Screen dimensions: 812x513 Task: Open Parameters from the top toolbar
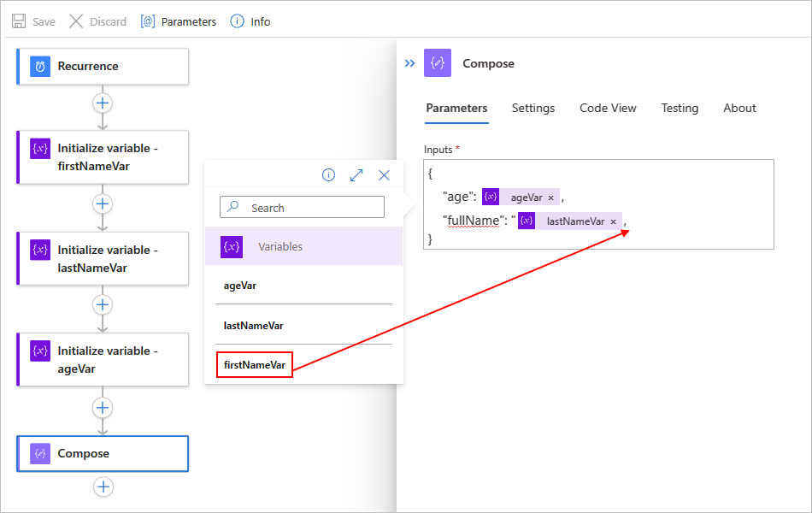(x=179, y=21)
